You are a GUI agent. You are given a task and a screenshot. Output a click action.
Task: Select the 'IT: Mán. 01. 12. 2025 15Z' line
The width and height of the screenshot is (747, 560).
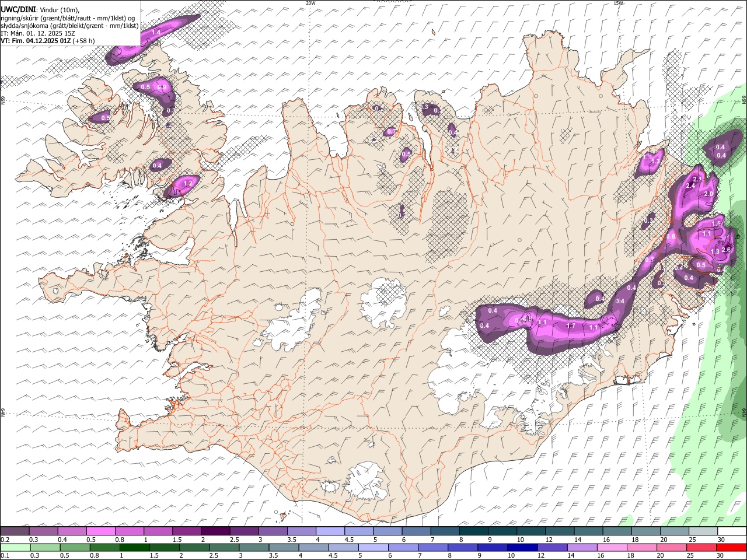pyautogui.click(x=38, y=33)
